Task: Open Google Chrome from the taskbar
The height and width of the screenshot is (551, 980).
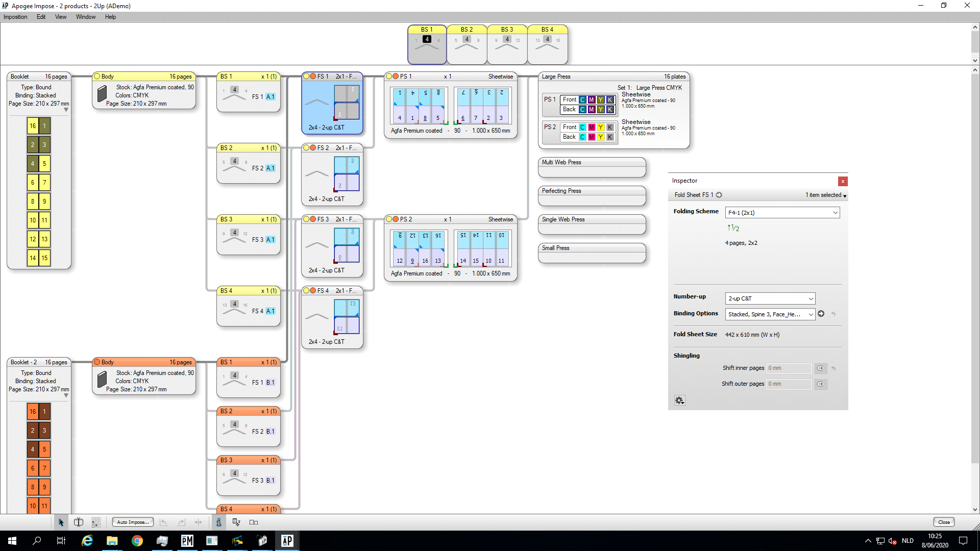Action: pyautogui.click(x=137, y=541)
